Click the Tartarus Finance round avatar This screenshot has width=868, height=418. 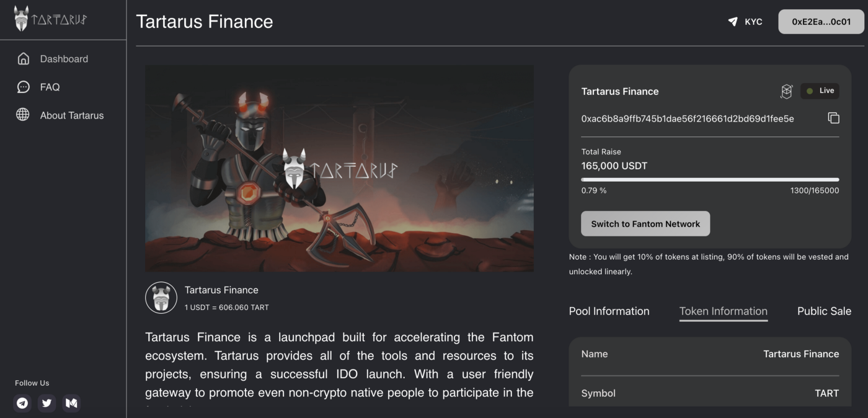click(x=161, y=298)
